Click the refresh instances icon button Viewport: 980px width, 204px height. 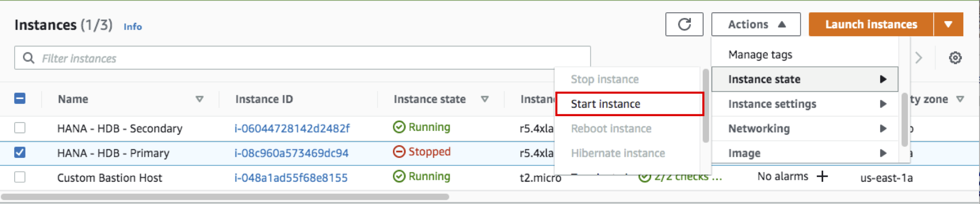pos(684,25)
